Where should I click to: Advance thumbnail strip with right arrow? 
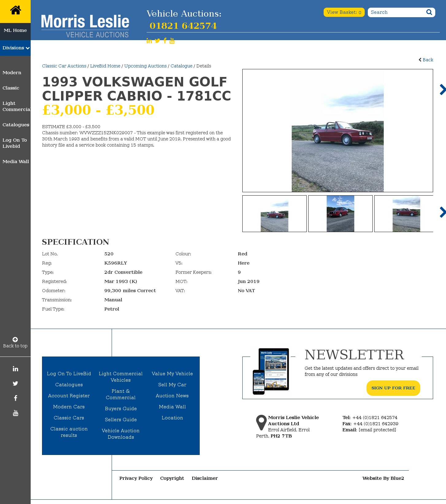click(x=442, y=212)
